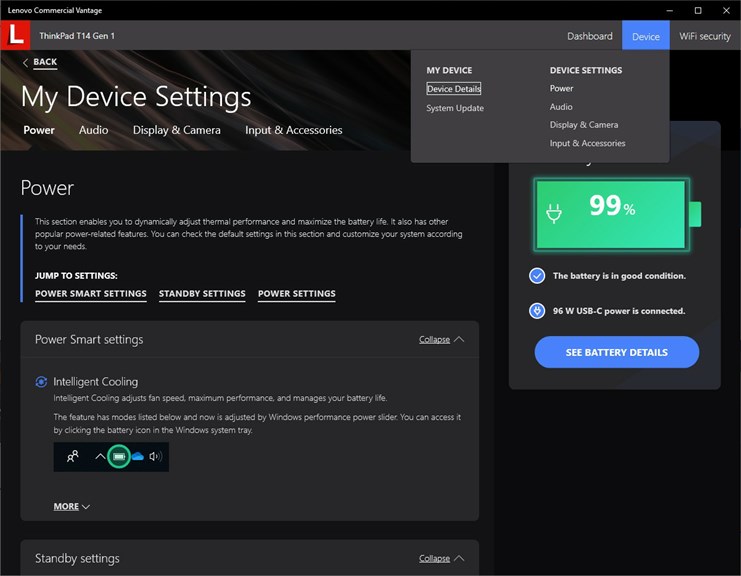Click the tray overflow caret icon
Viewport: 741px width, 576px height.
100,456
